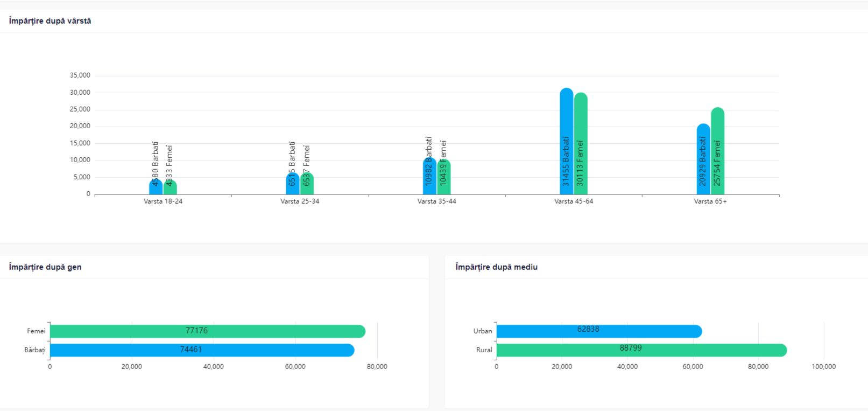Click the Împărțire după gen heading
This screenshot has height=411, width=868.
pos(45,267)
